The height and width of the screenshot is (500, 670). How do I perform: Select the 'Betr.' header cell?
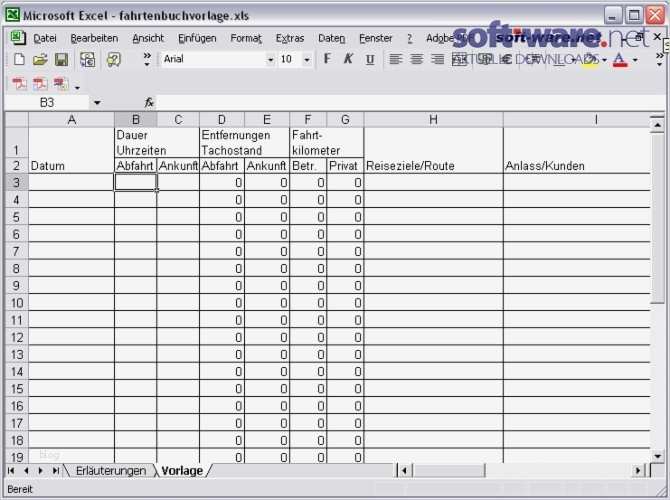(x=308, y=165)
